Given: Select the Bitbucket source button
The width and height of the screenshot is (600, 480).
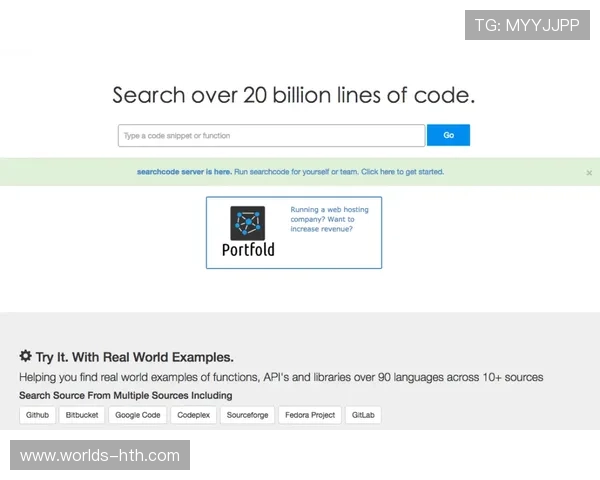Looking at the screenshot, I should [81, 415].
